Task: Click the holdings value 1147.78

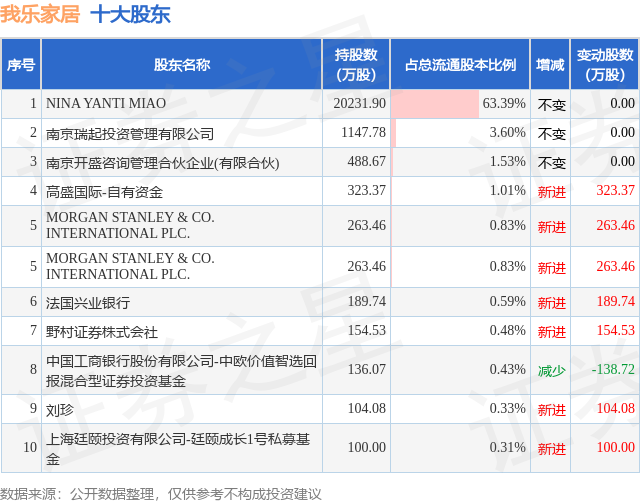Action: [363, 132]
